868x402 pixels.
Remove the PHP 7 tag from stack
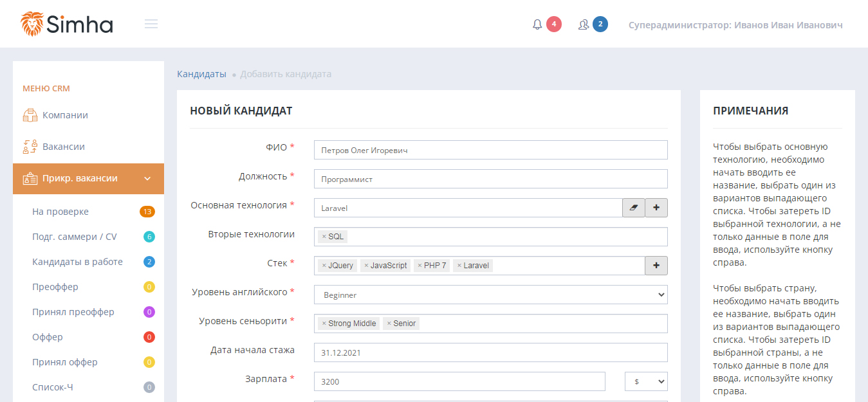(x=420, y=266)
